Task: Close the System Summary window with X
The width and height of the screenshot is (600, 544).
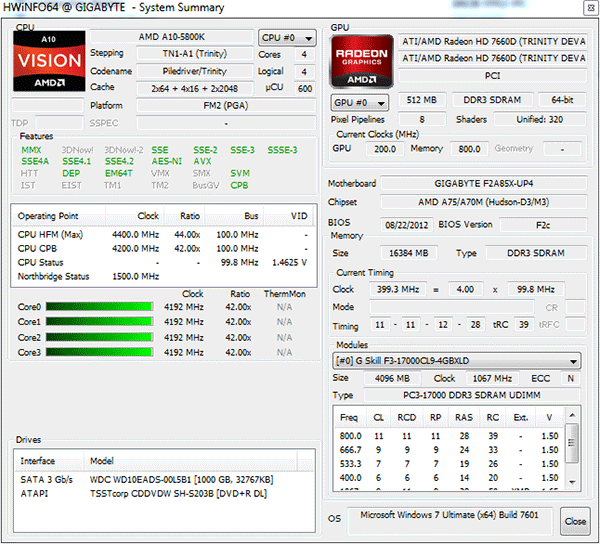Action: (x=590, y=8)
